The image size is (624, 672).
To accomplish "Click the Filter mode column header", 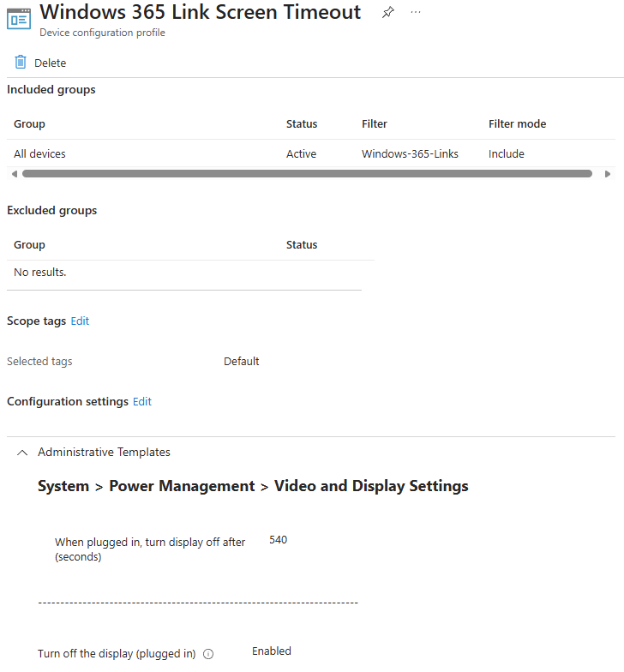I will tap(517, 124).
